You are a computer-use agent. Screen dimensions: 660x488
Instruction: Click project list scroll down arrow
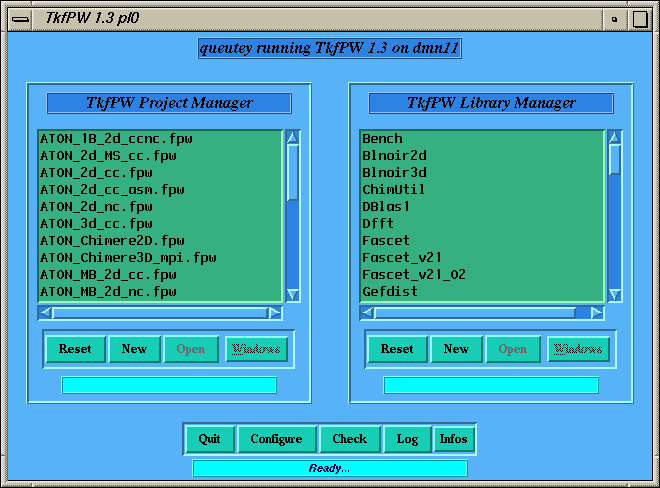[x=293, y=294]
